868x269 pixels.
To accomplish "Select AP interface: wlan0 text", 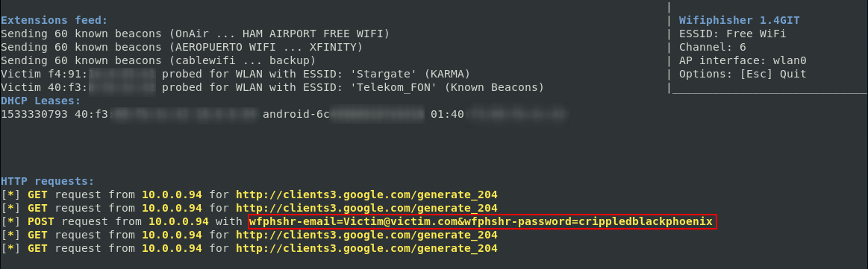I will (x=739, y=61).
